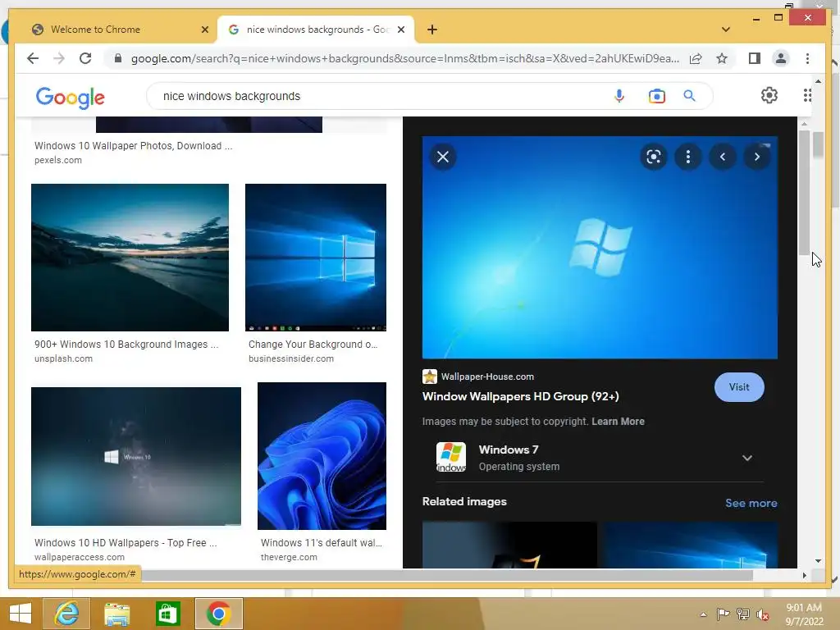Viewport: 840px width, 630px height.
Task: Click 900+ Windows 10 Background Images caption
Action: 126,345
